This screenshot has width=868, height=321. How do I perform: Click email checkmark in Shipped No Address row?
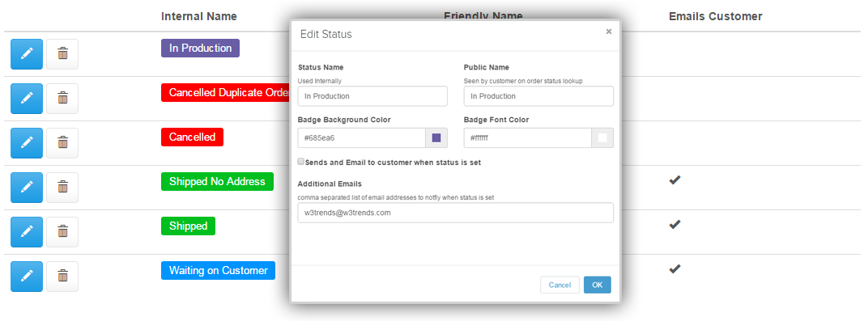[x=674, y=180]
